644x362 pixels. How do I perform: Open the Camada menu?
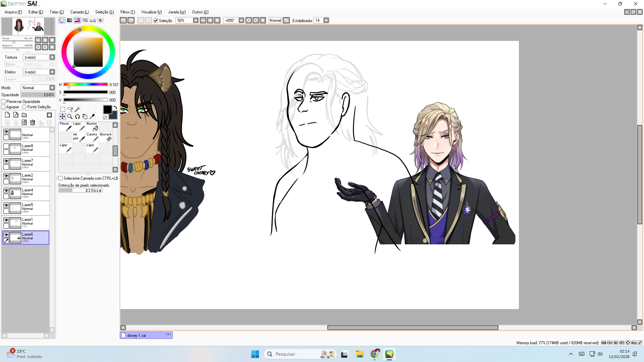coord(79,12)
